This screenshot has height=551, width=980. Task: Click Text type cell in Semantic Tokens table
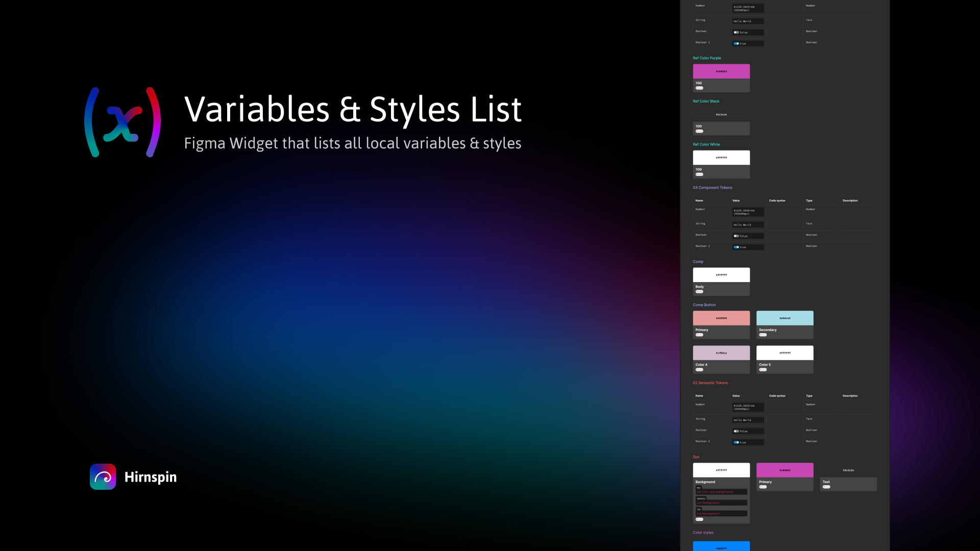[809, 419]
